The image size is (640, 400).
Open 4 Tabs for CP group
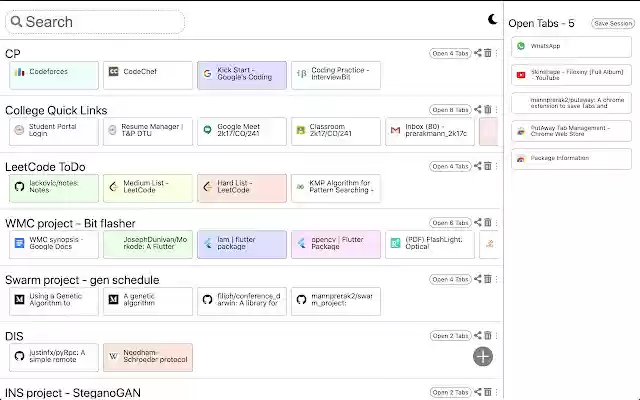pyautogui.click(x=450, y=53)
